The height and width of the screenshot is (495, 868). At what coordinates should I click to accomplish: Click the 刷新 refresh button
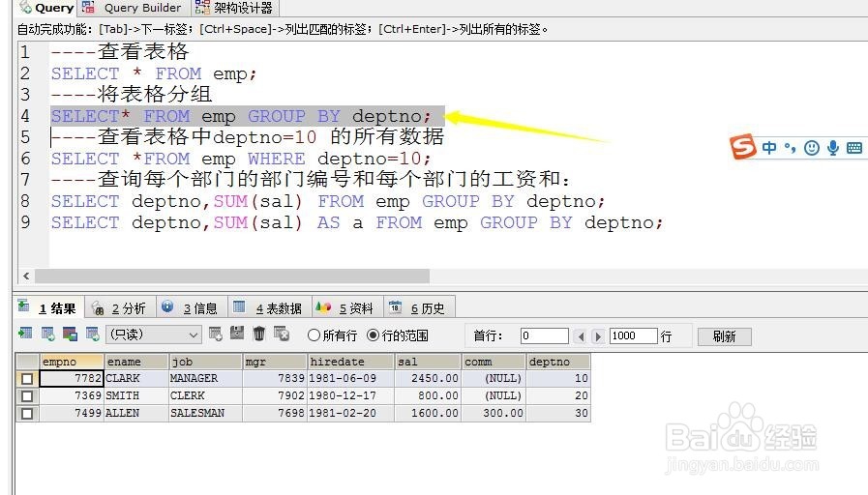click(724, 336)
